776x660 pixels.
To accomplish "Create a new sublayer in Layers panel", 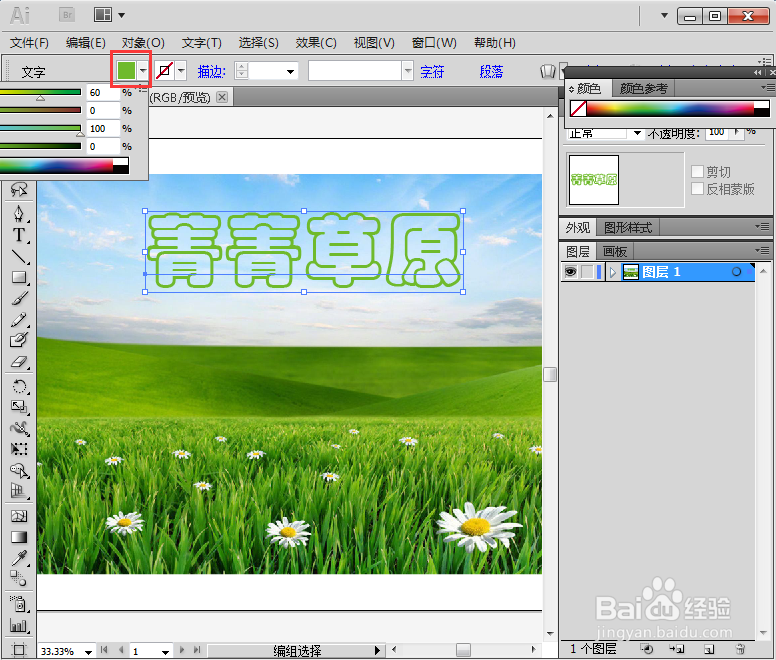I will [677, 649].
